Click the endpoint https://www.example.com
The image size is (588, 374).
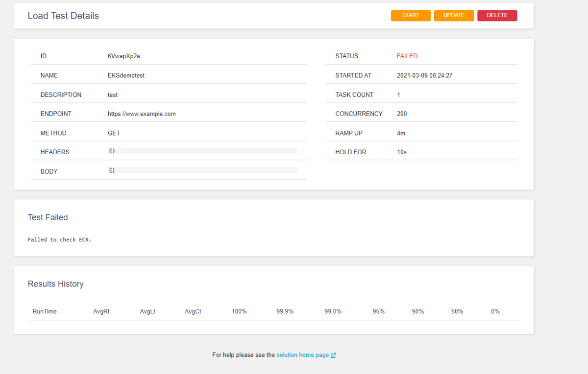(142, 114)
